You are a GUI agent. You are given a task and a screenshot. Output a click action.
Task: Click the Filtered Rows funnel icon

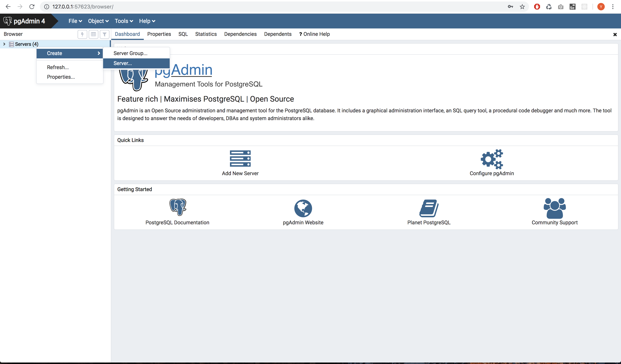tap(104, 34)
